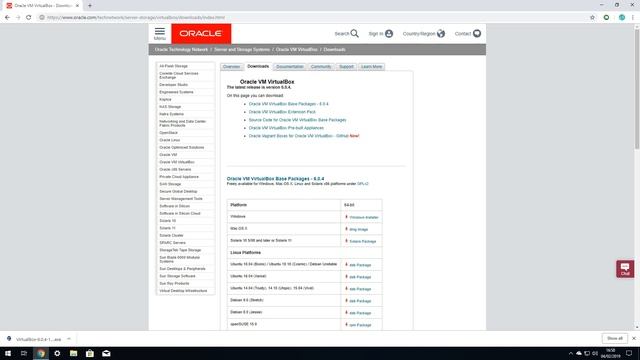
Task: Click the Sign In person icon
Action: (x=389, y=33)
